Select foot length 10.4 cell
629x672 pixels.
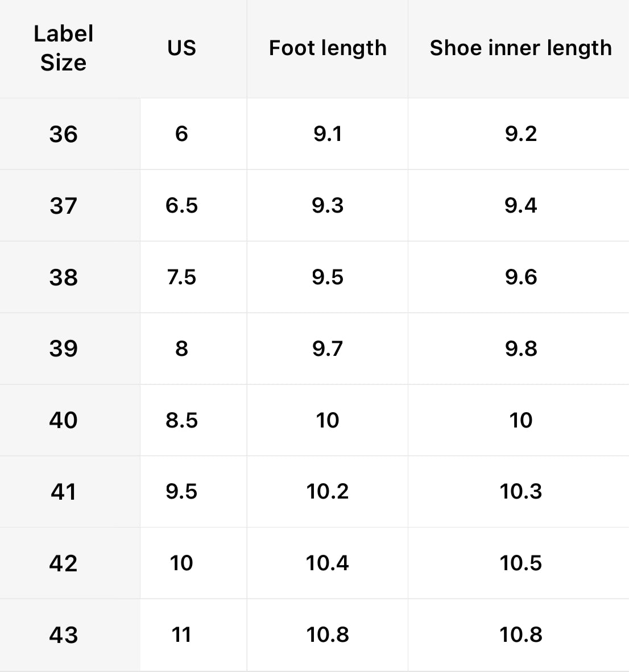pos(328,563)
